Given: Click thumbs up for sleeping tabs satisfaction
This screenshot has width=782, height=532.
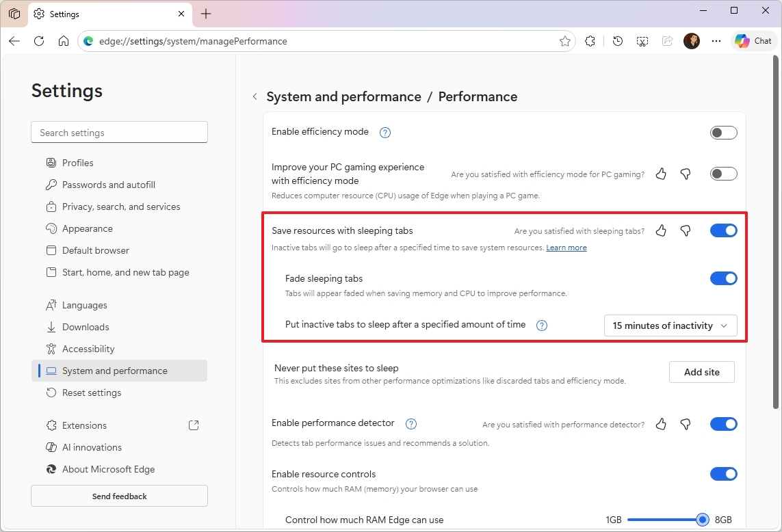Looking at the screenshot, I should [660, 230].
